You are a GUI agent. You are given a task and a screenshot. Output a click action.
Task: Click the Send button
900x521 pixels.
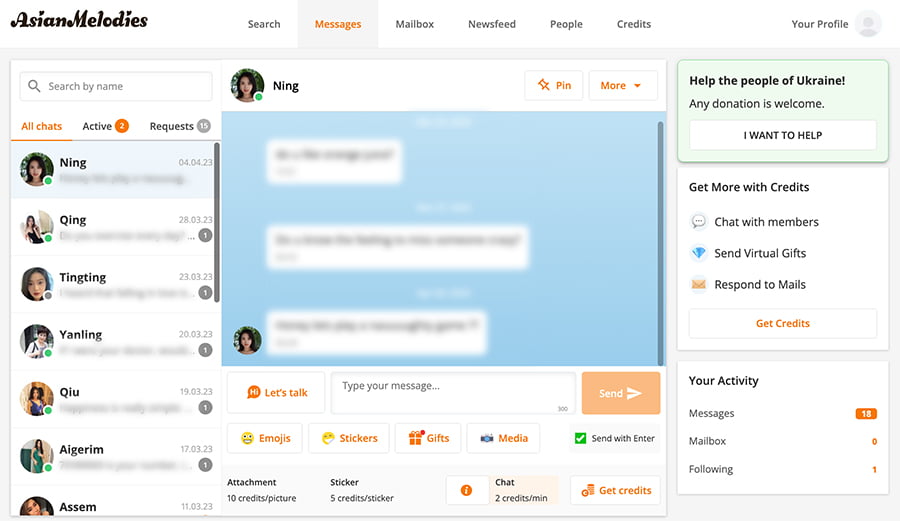pos(620,393)
